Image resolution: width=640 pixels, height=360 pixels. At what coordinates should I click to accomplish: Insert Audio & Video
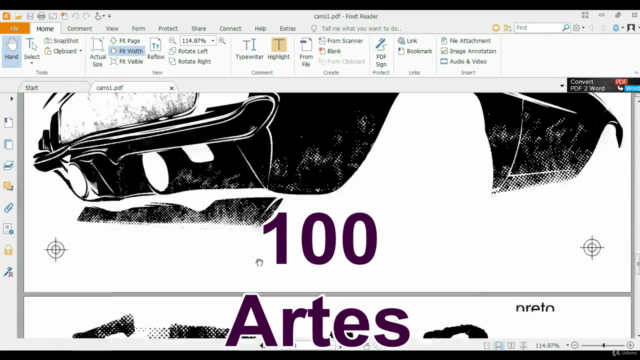tap(464, 62)
